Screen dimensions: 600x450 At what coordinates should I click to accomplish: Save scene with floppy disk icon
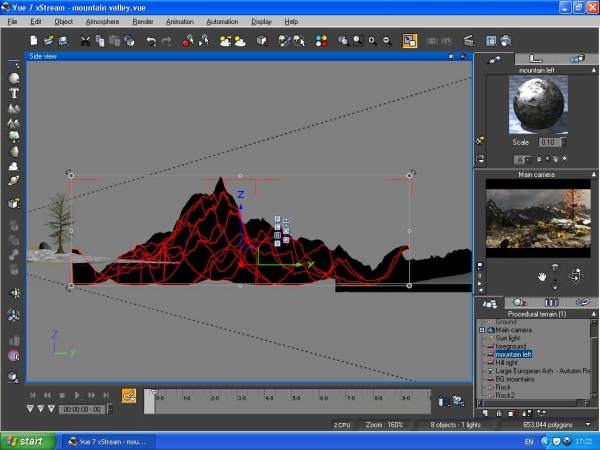click(x=63, y=41)
